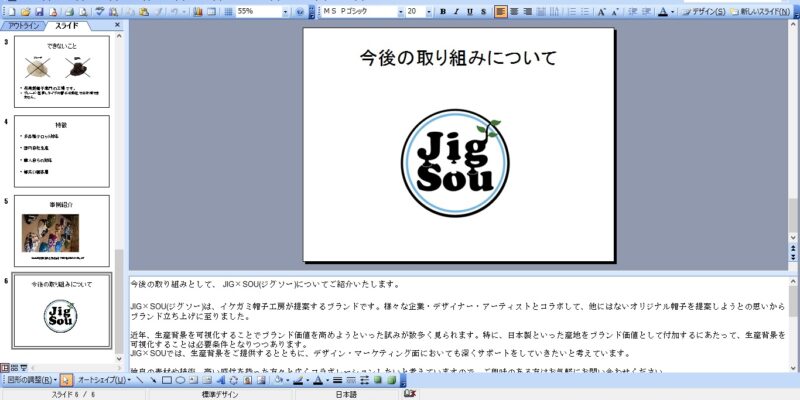The width and height of the screenshot is (800, 400).
Task: Click in the speaker notes text area
Action: click(458, 324)
